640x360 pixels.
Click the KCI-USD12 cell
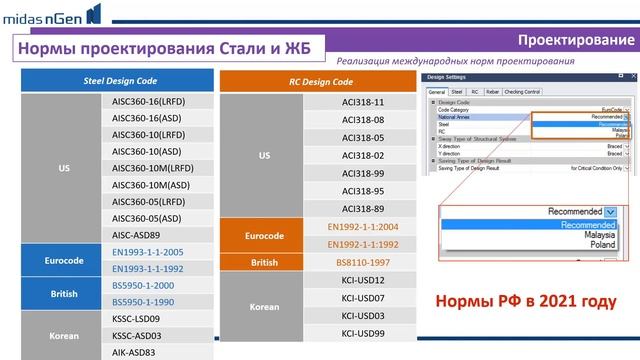click(x=360, y=280)
